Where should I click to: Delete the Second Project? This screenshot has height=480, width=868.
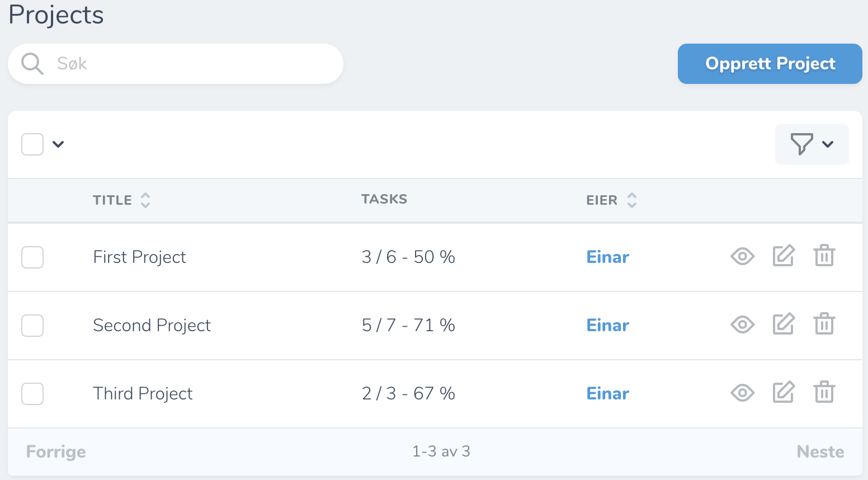(x=824, y=324)
